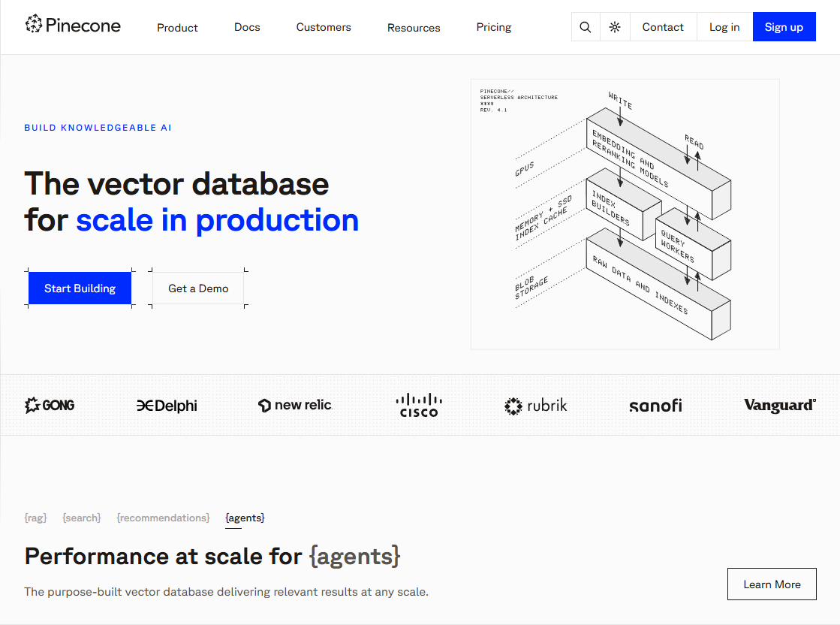Click the New Relic logo
This screenshot has width=840, height=625.
pyautogui.click(x=294, y=406)
